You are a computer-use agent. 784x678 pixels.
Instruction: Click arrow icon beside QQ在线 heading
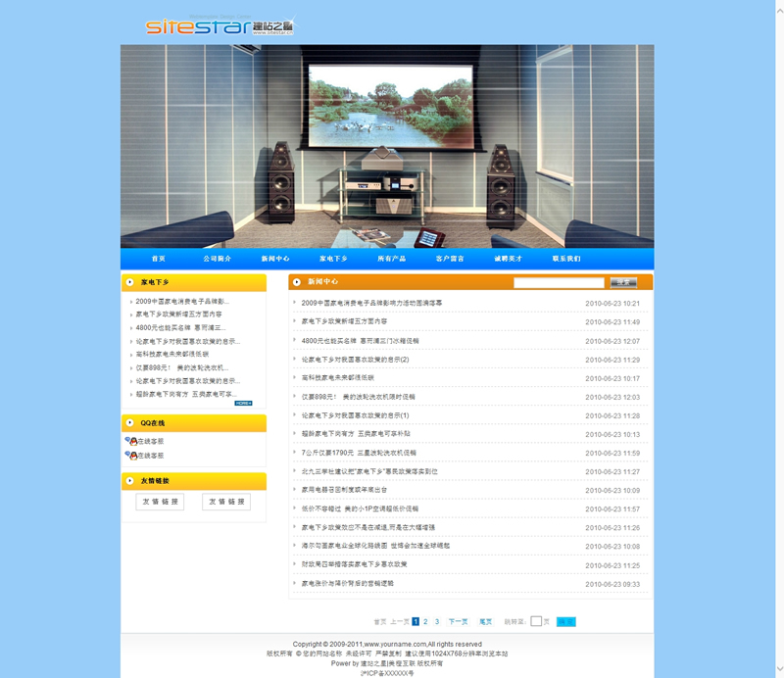point(130,423)
